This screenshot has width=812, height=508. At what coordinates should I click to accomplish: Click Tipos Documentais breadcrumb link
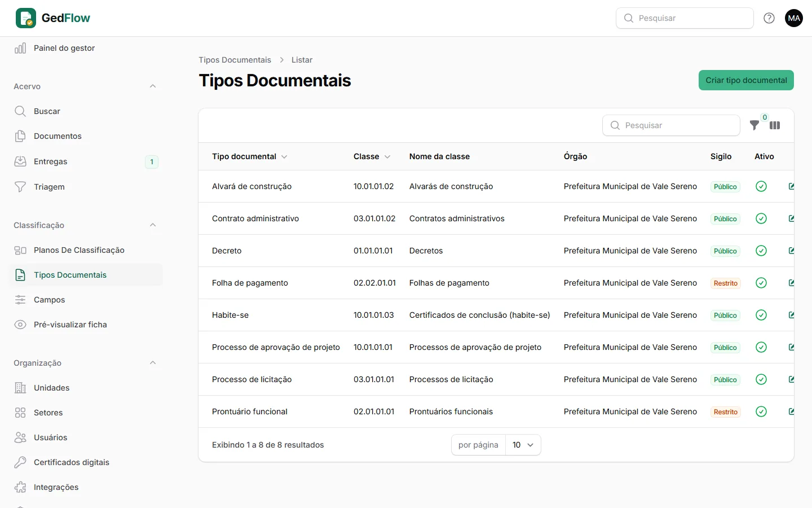[x=235, y=60]
